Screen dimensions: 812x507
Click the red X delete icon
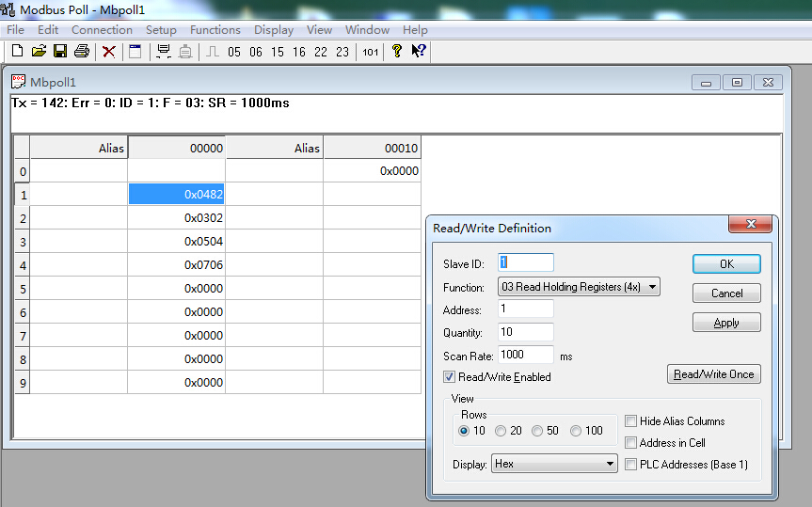109,51
